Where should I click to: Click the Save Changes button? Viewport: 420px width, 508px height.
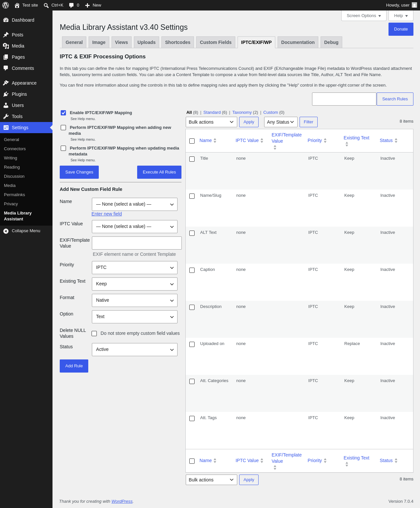[x=79, y=172]
